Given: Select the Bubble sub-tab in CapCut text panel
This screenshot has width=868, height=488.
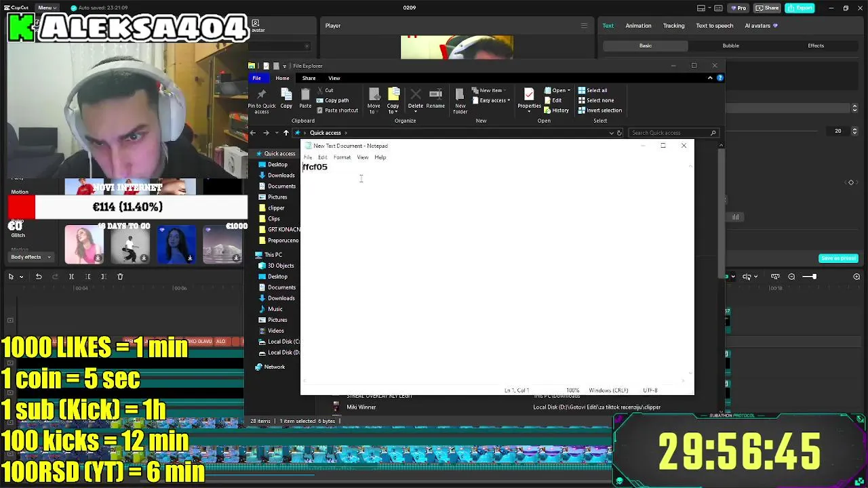Looking at the screenshot, I should coord(730,45).
